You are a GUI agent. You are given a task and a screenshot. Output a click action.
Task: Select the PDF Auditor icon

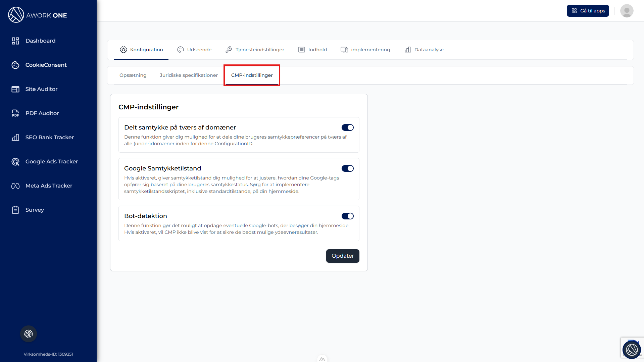pyautogui.click(x=15, y=113)
